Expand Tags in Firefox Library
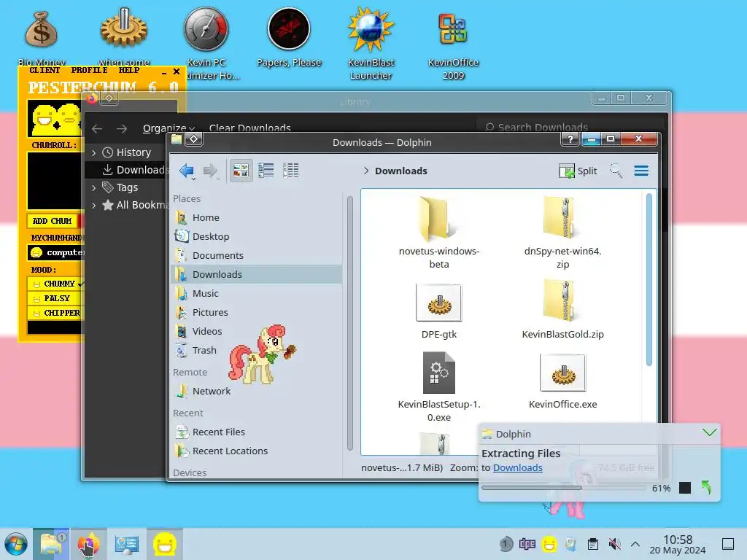The height and width of the screenshot is (560, 747). point(94,187)
